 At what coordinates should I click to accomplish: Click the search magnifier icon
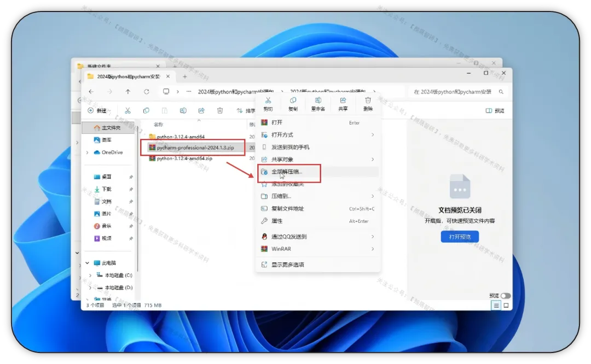(x=501, y=92)
